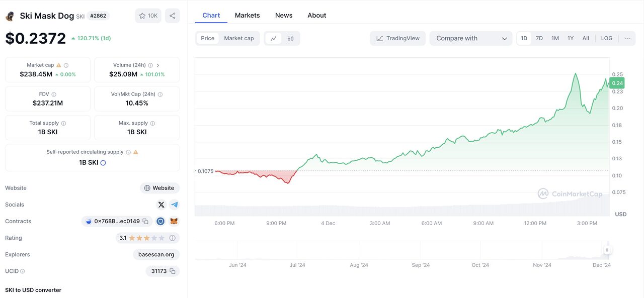
Task: Click the $25.09M volume value
Action: 123,74
